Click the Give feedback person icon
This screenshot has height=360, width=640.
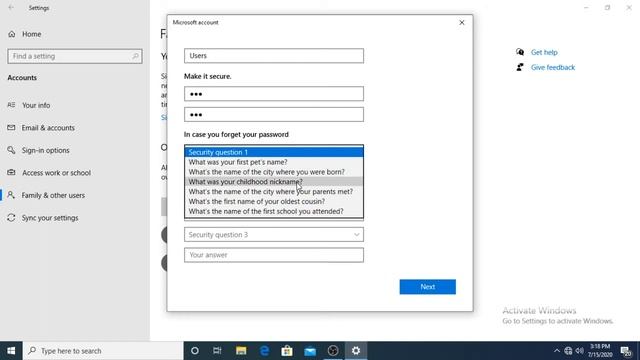(x=520, y=67)
